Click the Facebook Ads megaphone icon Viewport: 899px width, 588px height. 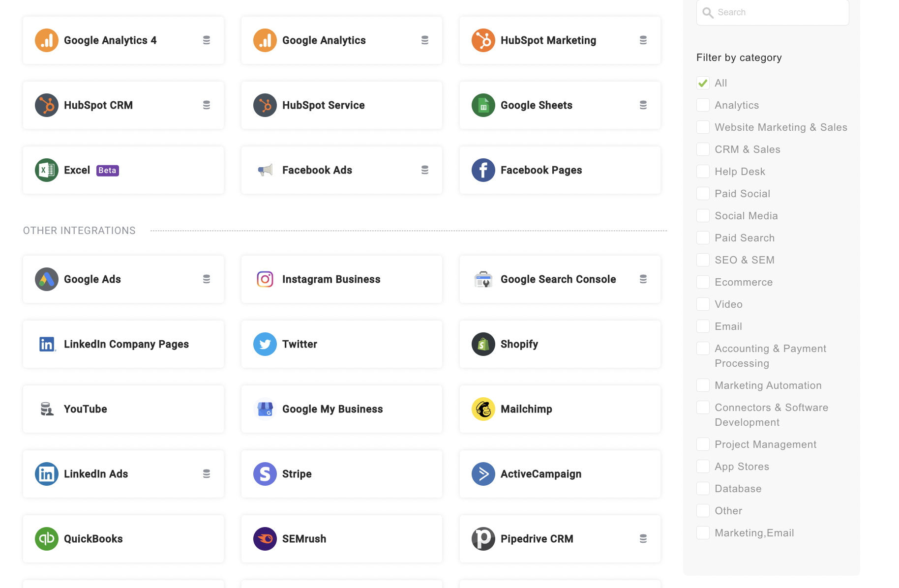pos(265,170)
